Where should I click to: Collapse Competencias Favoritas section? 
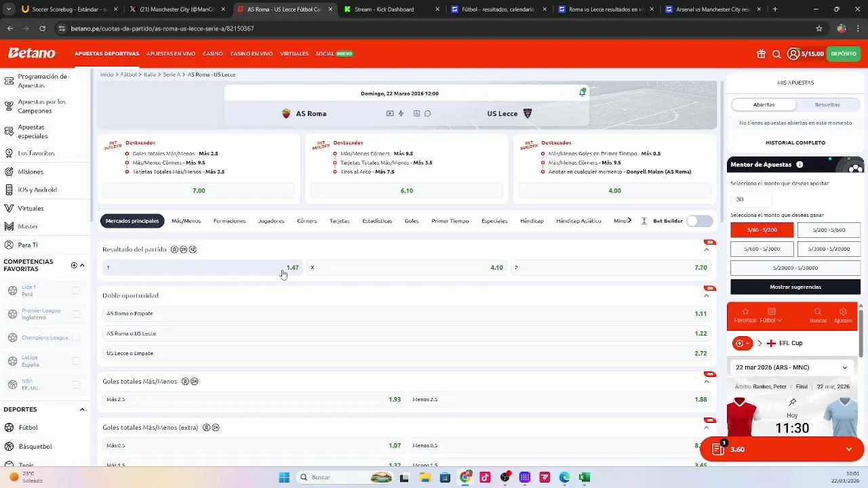[x=82, y=265]
